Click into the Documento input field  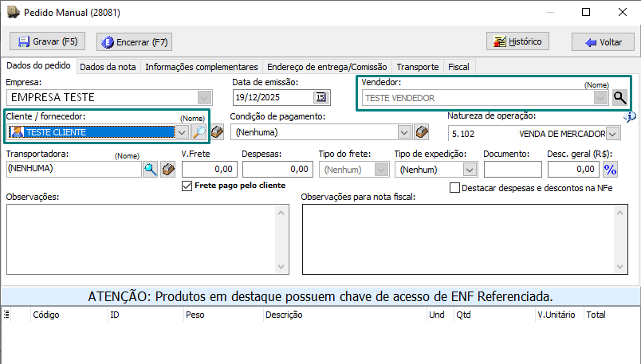tap(512, 169)
